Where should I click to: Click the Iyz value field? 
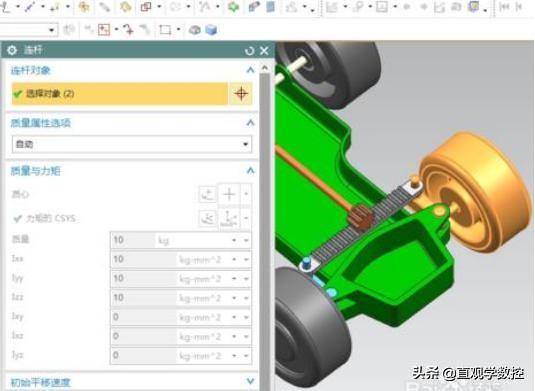point(143,356)
